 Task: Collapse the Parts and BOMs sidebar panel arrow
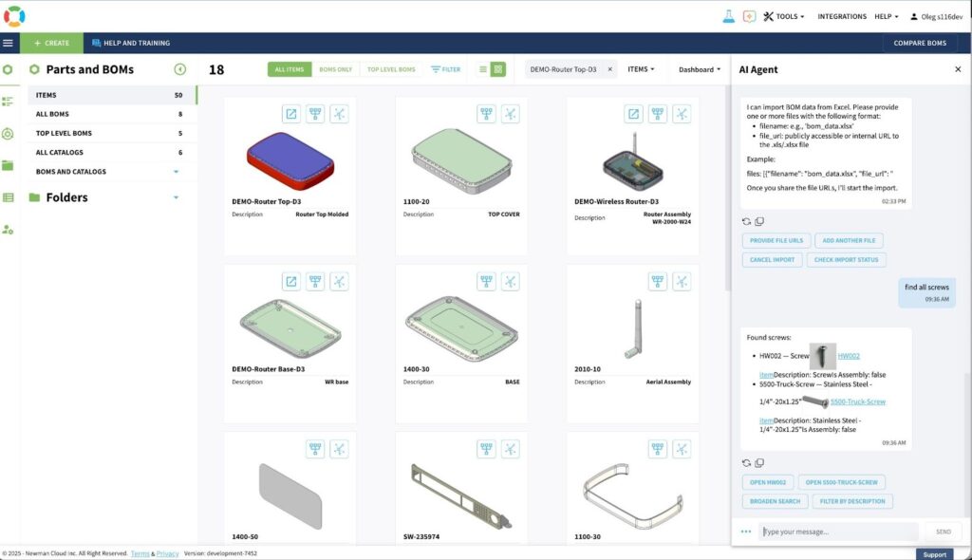pos(180,69)
